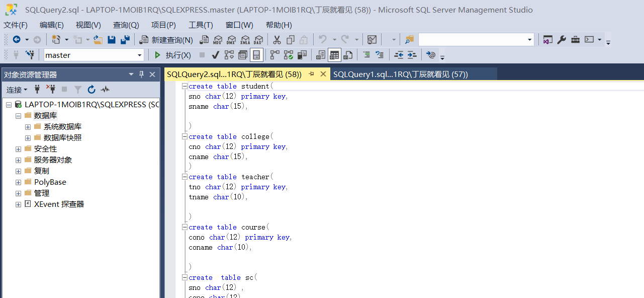
Task: Click the DAX query icon
Action: coord(258,40)
